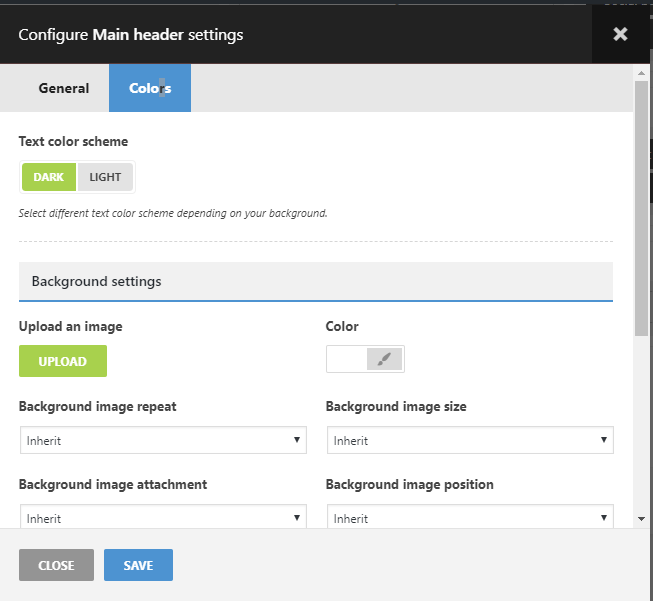
Task: Click the gray Close button
Action: pyautogui.click(x=56, y=565)
